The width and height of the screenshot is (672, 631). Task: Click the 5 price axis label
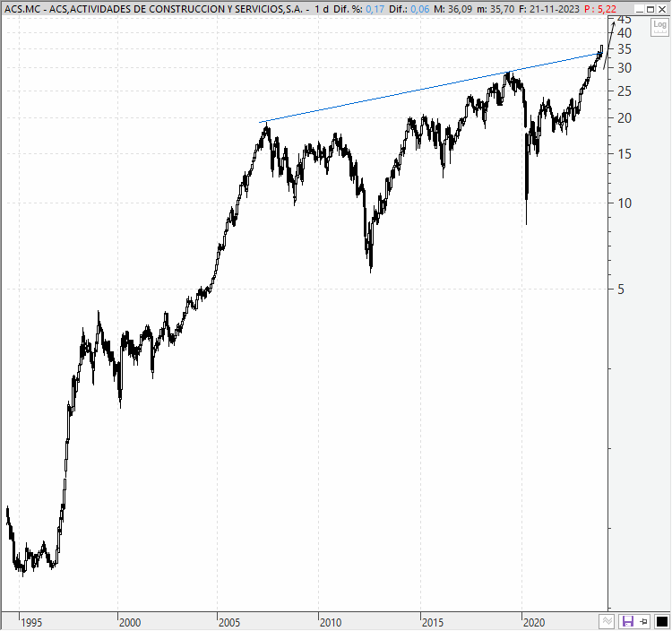(x=621, y=290)
